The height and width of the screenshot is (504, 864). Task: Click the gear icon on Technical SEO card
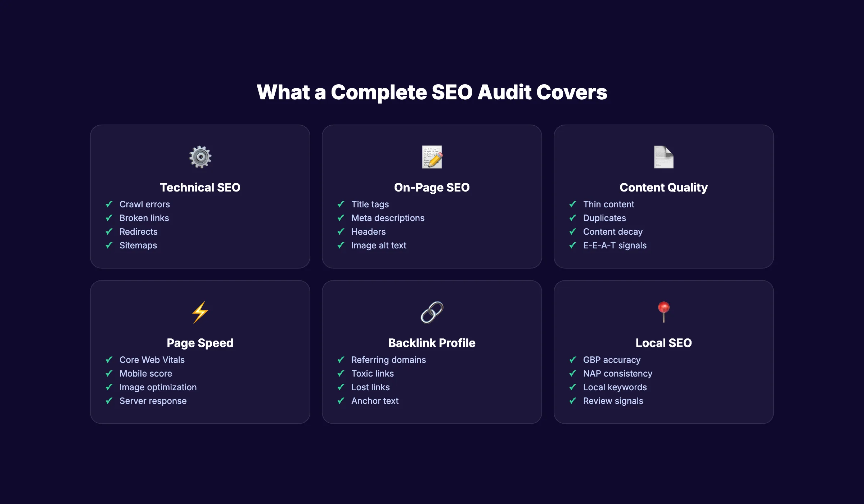[x=200, y=157]
